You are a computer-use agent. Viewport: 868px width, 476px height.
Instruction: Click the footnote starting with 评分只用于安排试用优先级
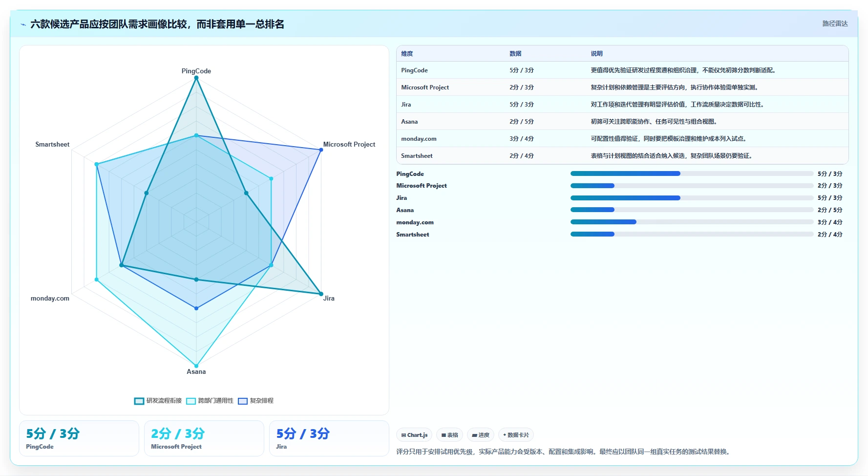point(564,452)
